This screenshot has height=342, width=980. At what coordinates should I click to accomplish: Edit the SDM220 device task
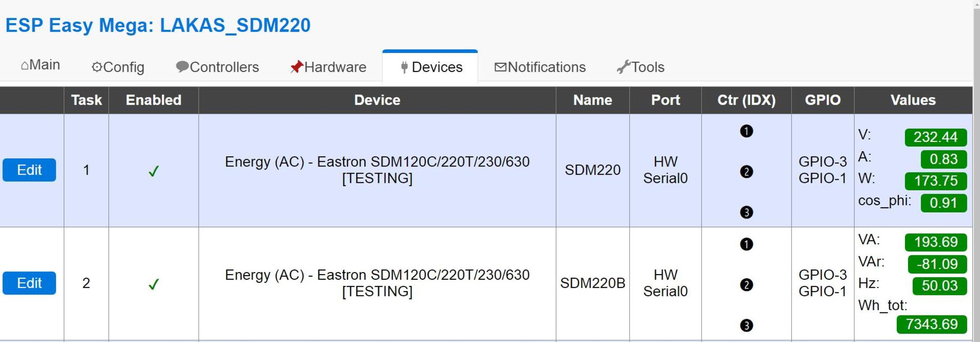click(x=29, y=170)
